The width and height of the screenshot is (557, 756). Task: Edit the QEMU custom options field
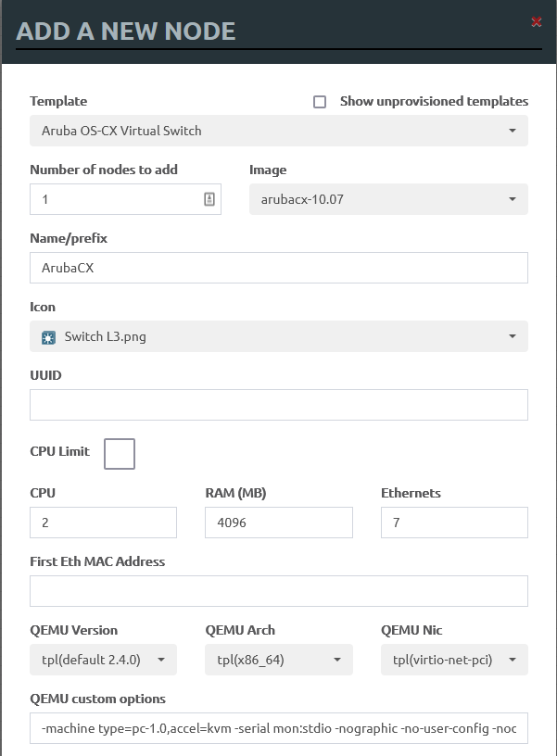coord(278,728)
